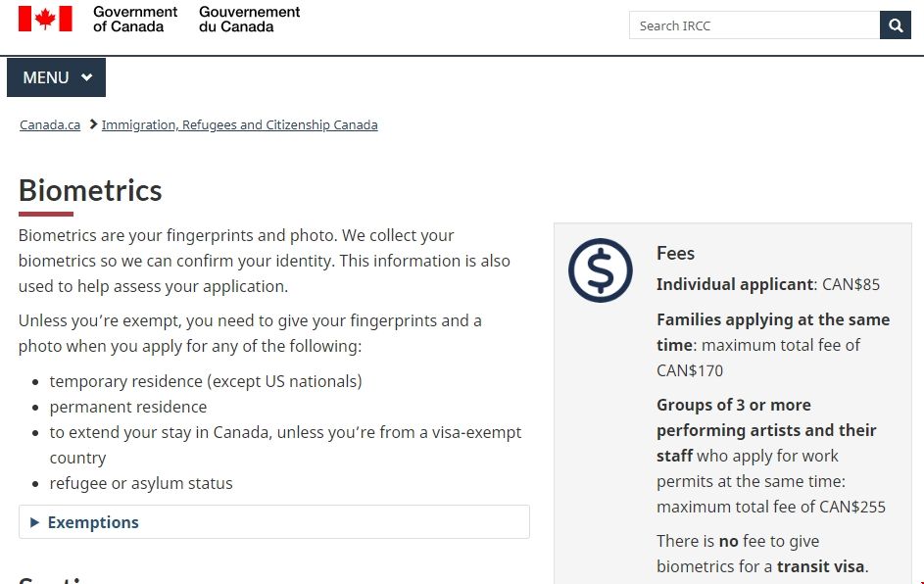The height and width of the screenshot is (584, 924).
Task: Click the triangle arrow beside Exemptions
Action: [x=35, y=522]
